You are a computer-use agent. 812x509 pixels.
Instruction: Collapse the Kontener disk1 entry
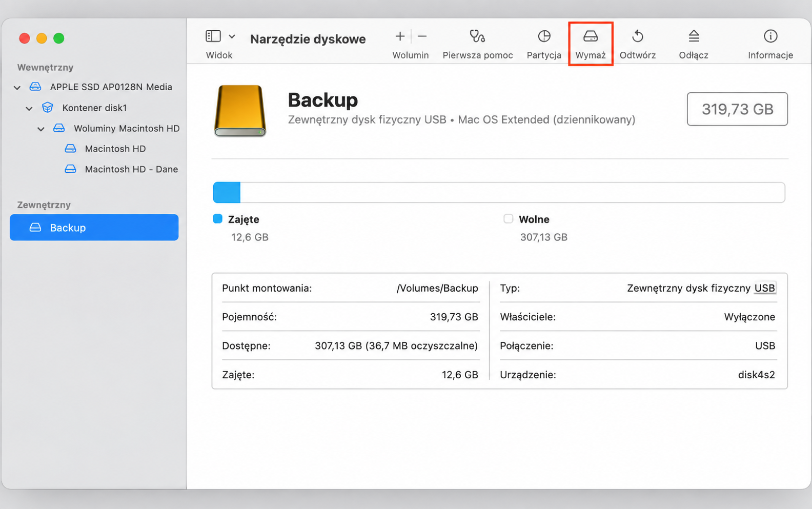(29, 109)
